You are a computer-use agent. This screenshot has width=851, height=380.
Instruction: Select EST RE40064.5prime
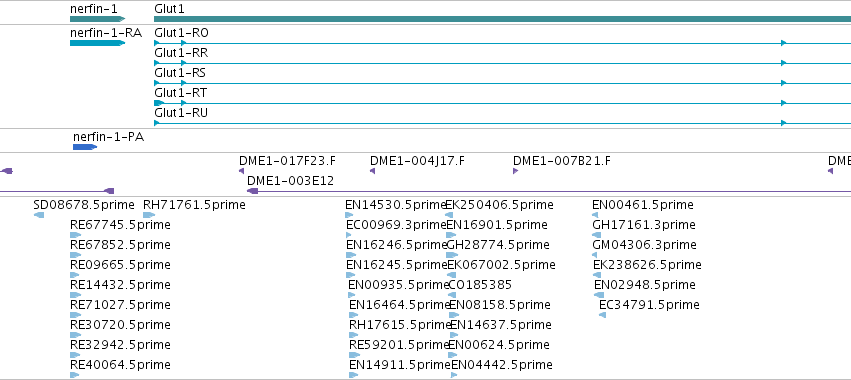120,364
